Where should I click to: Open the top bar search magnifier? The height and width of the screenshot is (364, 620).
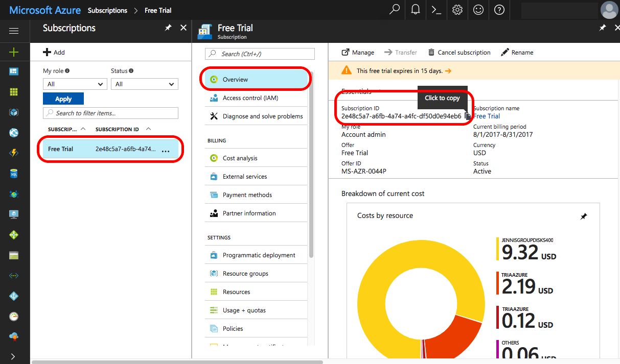[x=395, y=10]
